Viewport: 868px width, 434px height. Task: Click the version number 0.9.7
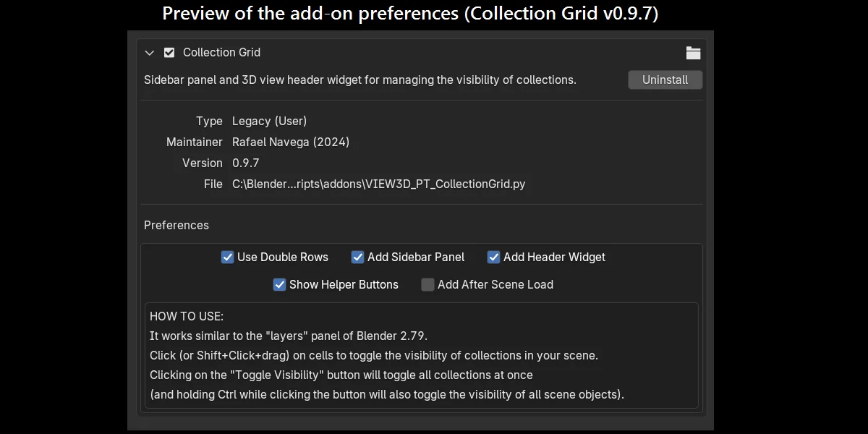(x=245, y=163)
